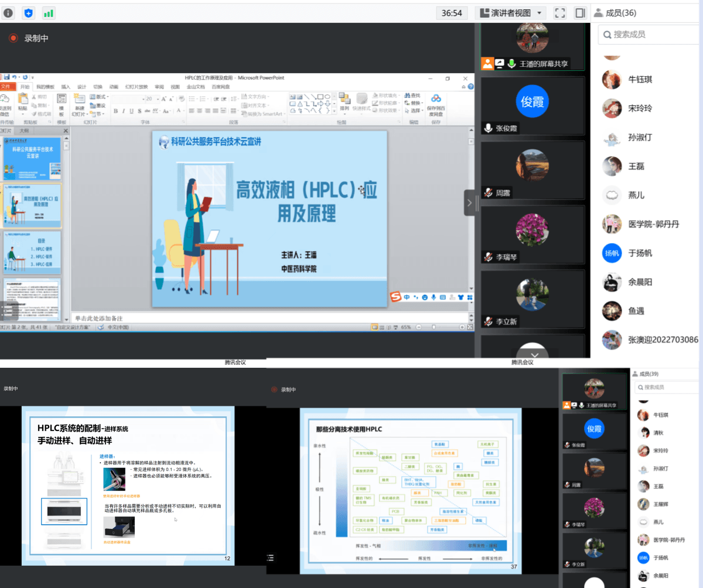Click the 粘贴 paste icon

point(22,102)
